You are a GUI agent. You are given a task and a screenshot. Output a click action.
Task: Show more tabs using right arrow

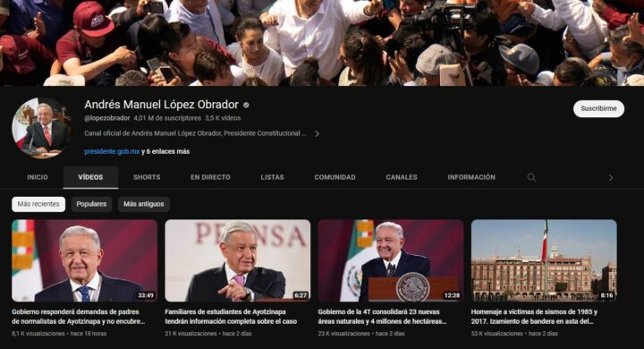coord(611,177)
